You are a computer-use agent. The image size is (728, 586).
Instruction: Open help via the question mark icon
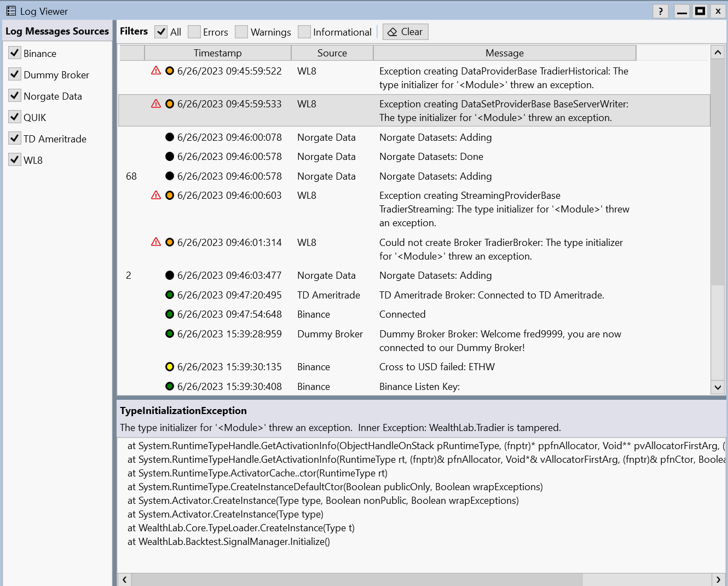(x=660, y=11)
